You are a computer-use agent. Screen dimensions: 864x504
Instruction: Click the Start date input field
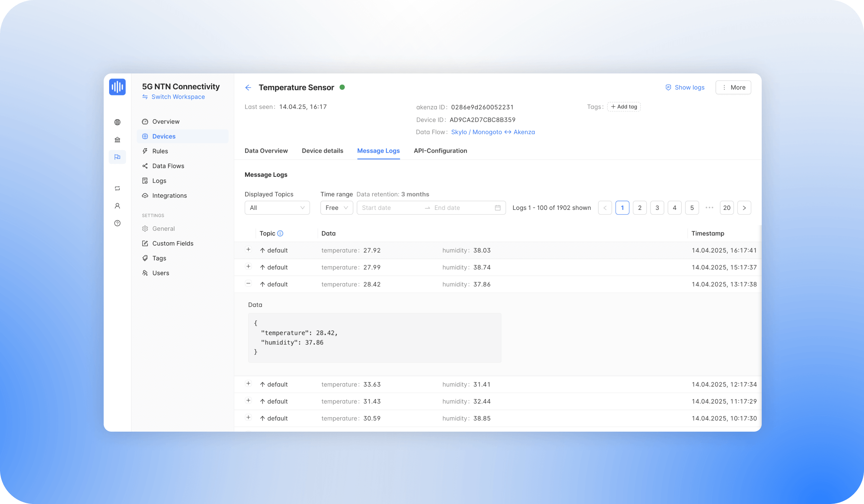click(391, 208)
